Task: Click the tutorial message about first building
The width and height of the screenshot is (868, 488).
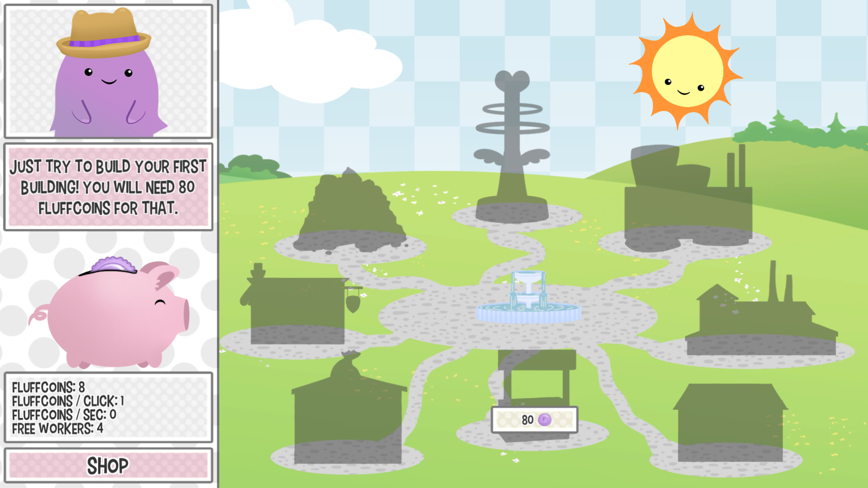Action: [x=108, y=187]
